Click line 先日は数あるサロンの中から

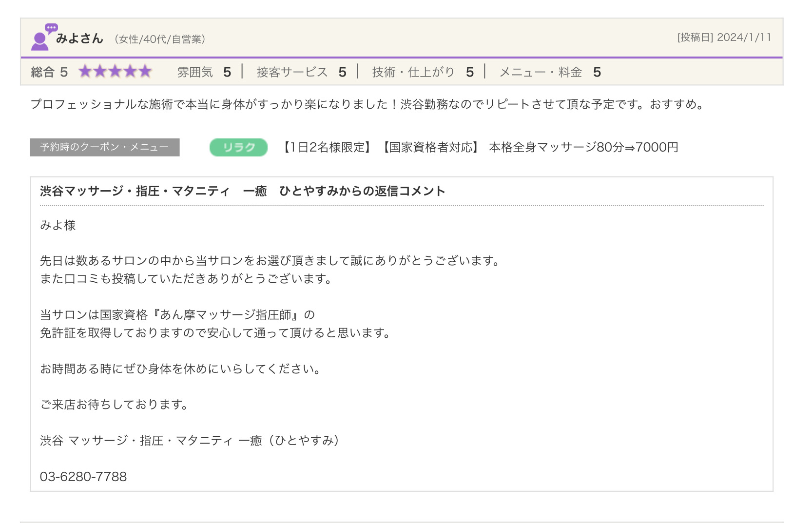[271, 261]
